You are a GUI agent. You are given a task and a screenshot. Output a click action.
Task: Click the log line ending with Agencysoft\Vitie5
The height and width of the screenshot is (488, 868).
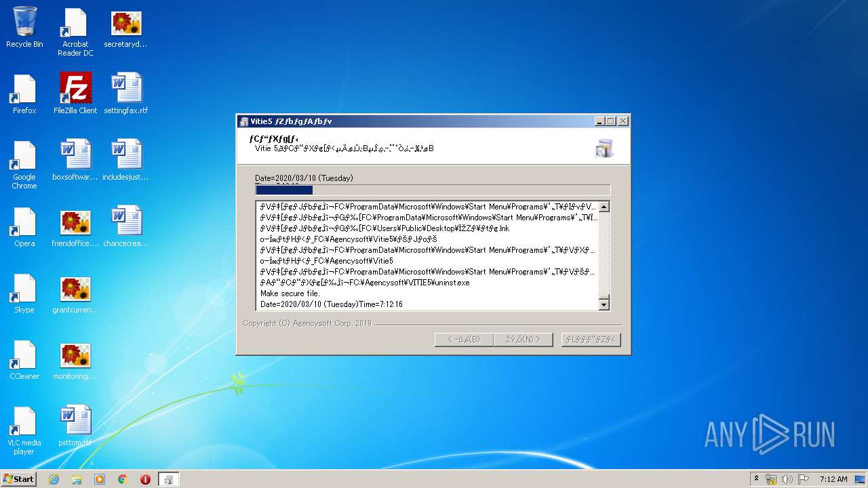tap(327, 261)
